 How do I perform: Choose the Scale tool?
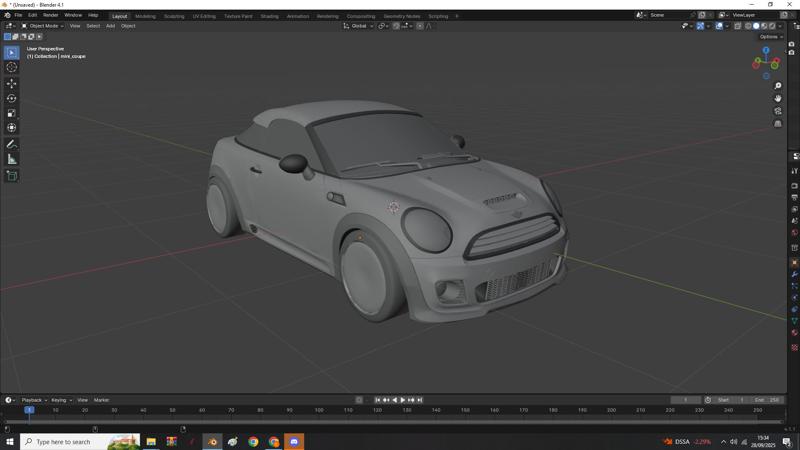click(12, 113)
